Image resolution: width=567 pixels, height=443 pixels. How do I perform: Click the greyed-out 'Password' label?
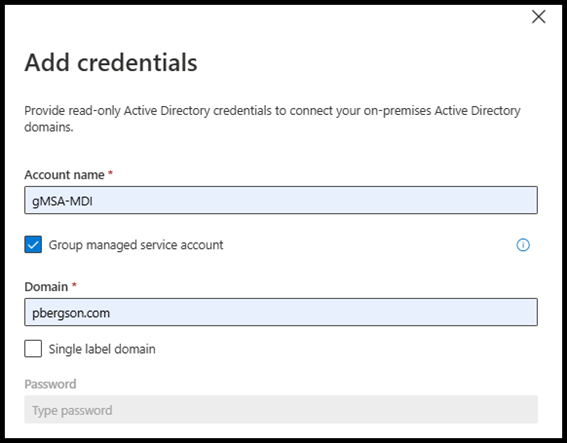click(50, 384)
